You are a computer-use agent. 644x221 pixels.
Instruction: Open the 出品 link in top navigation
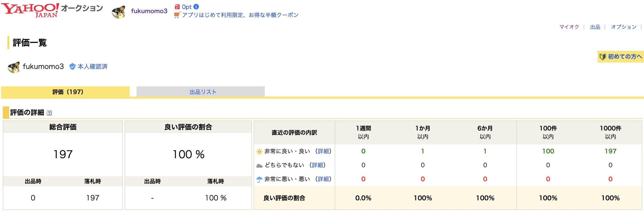coord(595,27)
